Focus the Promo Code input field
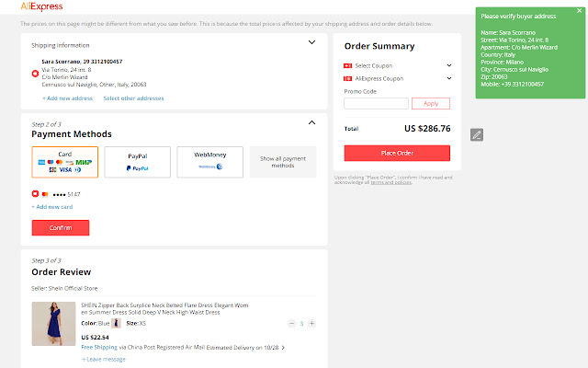Image resolution: width=588 pixels, height=368 pixels. coord(376,104)
